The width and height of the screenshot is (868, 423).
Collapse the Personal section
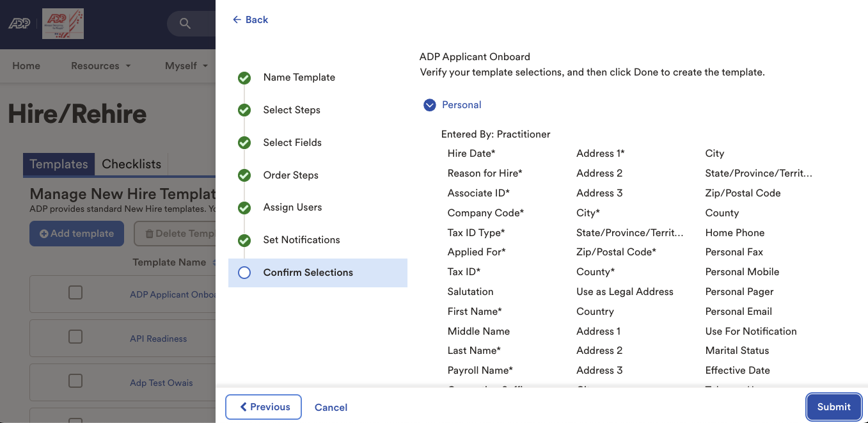click(x=429, y=104)
